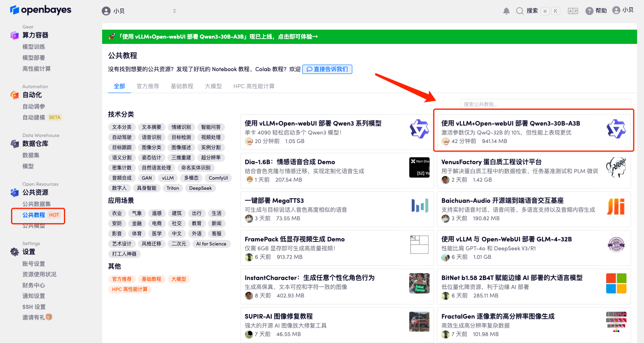Image resolution: width=644 pixels, height=343 pixels.
Task: Switch to the 官方推荐 tab
Action: (x=148, y=86)
